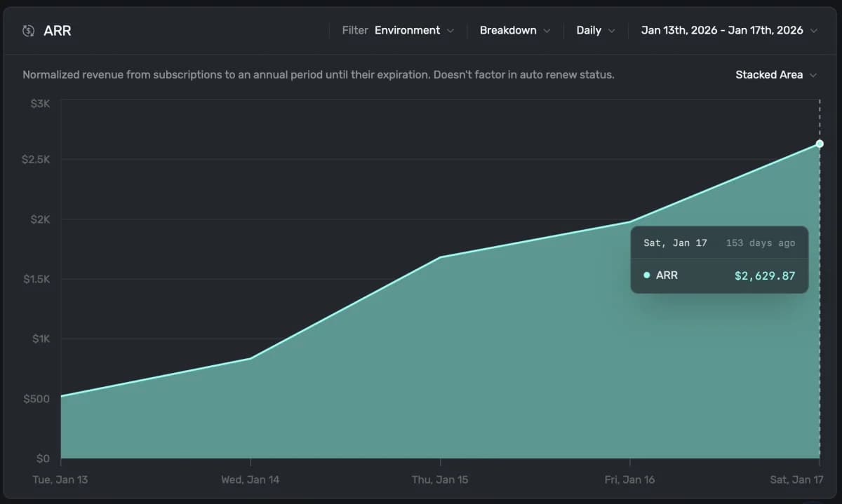Image resolution: width=842 pixels, height=504 pixels.
Task: Click the normalized revenue description text
Action: (x=319, y=75)
